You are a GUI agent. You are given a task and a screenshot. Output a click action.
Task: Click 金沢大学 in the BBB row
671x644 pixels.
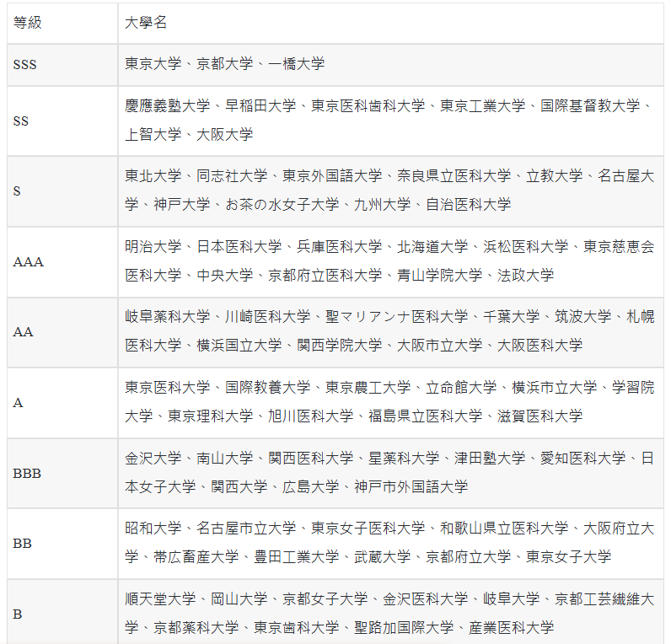click(x=153, y=458)
